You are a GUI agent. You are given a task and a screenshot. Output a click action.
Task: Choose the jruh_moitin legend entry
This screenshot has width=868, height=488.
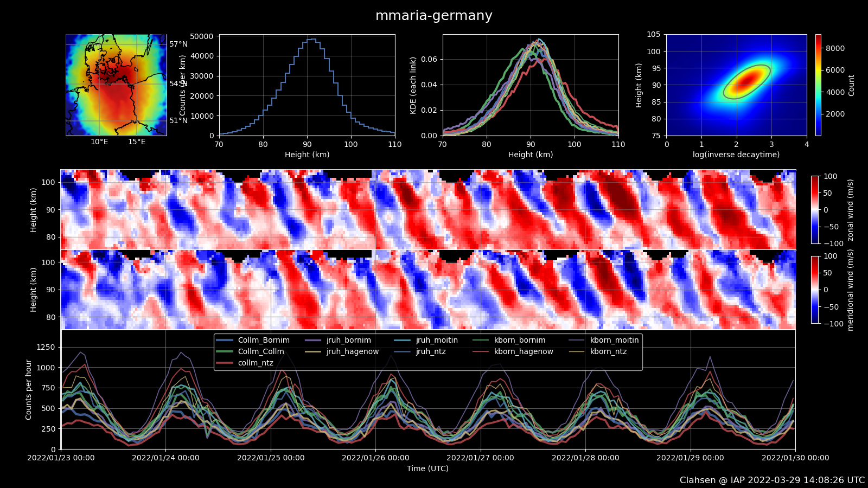[x=426, y=341]
